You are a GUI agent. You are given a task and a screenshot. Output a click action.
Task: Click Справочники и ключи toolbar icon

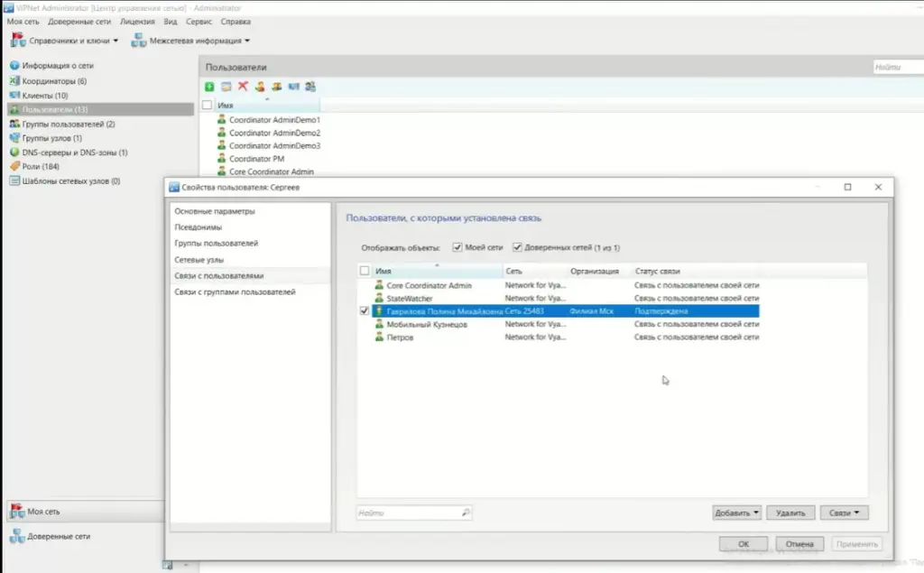point(18,40)
